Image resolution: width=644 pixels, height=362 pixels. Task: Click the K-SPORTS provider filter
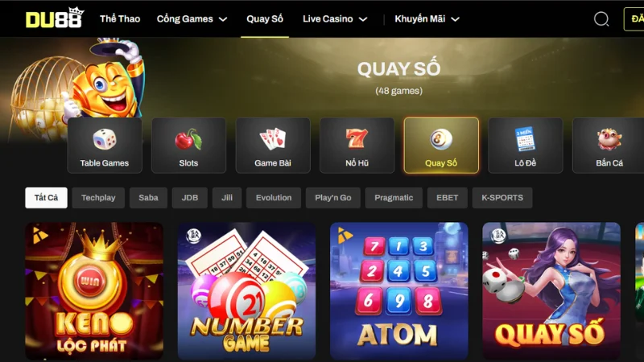tap(502, 198)
